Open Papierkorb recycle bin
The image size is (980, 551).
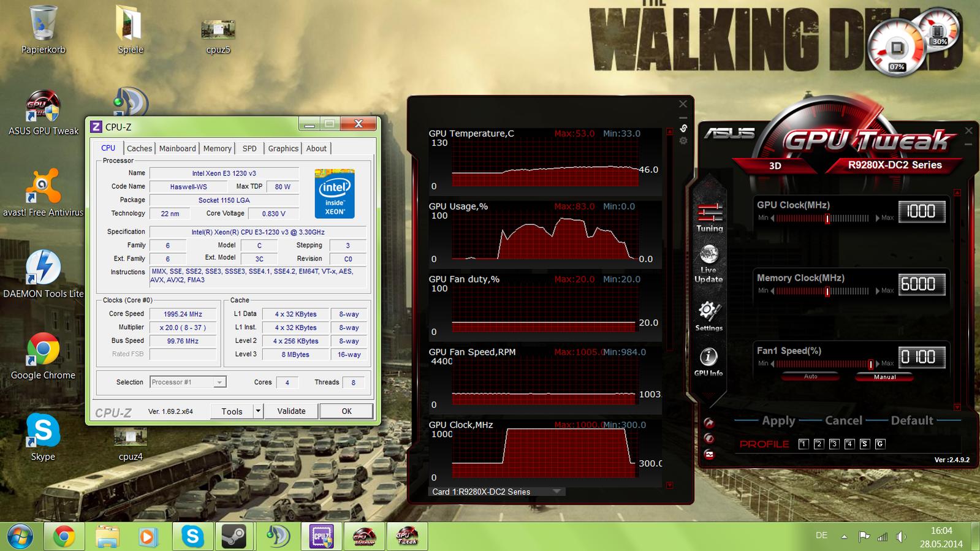(x=44, y=29)
